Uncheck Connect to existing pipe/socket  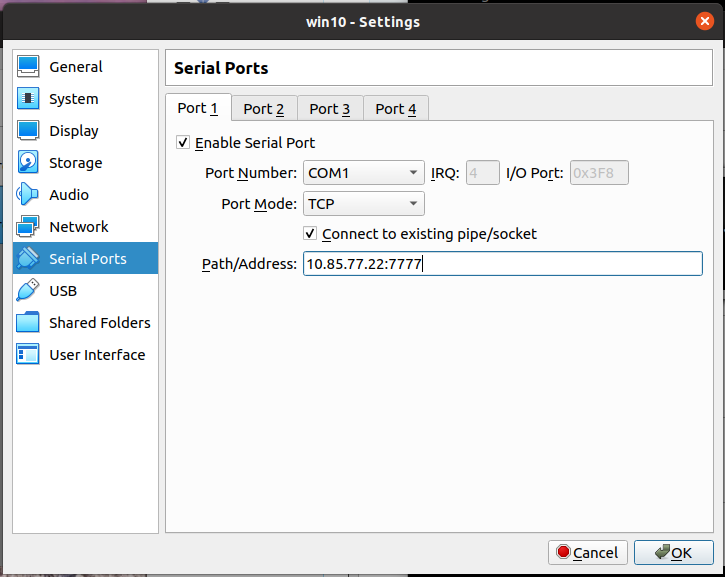coord(310,234)
